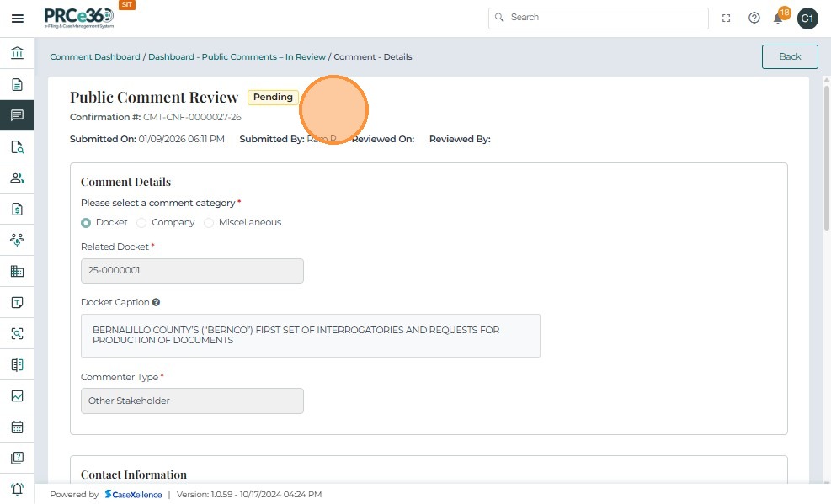Open the scan search sidebar icon
This screenshot has height=504, width=831.
pyautogui.click(x=17, y=333)
